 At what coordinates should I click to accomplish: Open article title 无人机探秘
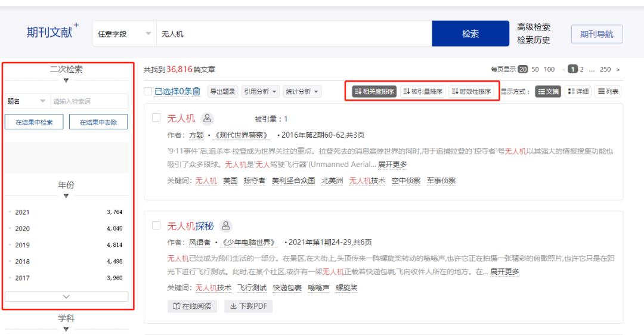pyautogui.click(x=190, y=226)
